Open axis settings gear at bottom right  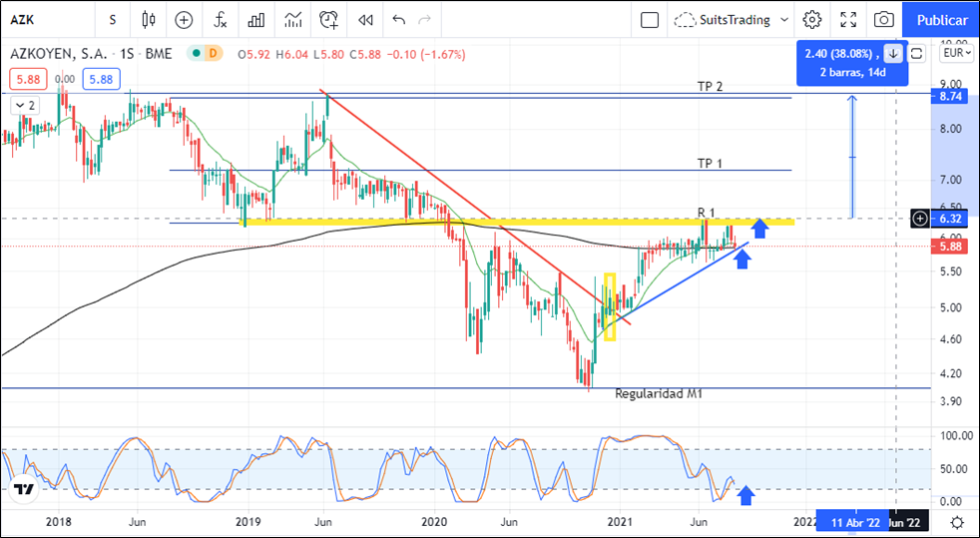956,522
